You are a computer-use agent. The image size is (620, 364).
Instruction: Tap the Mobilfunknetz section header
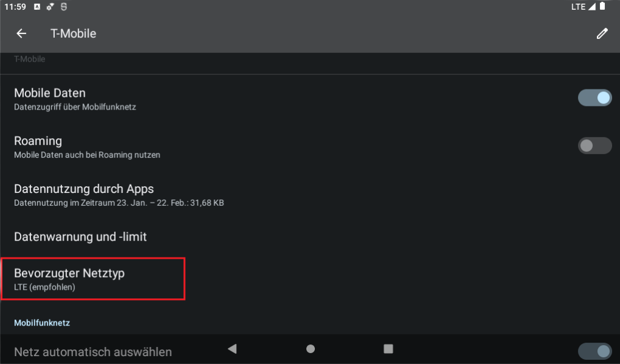[x=42, y=323]
